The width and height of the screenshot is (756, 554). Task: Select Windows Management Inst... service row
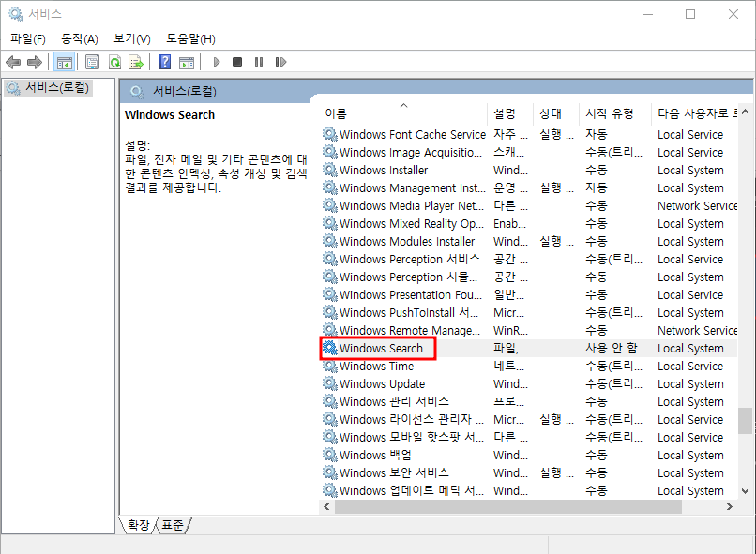coord(529,187)
